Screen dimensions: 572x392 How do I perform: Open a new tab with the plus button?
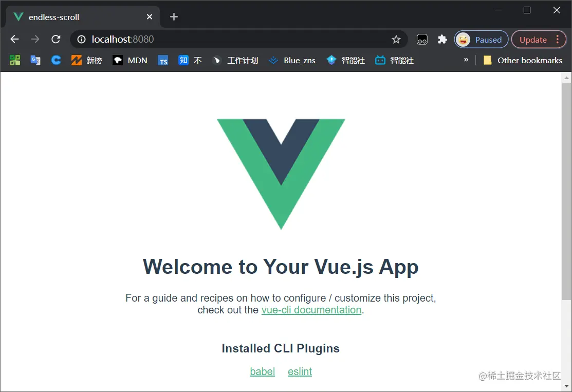(x=174, y=17)
